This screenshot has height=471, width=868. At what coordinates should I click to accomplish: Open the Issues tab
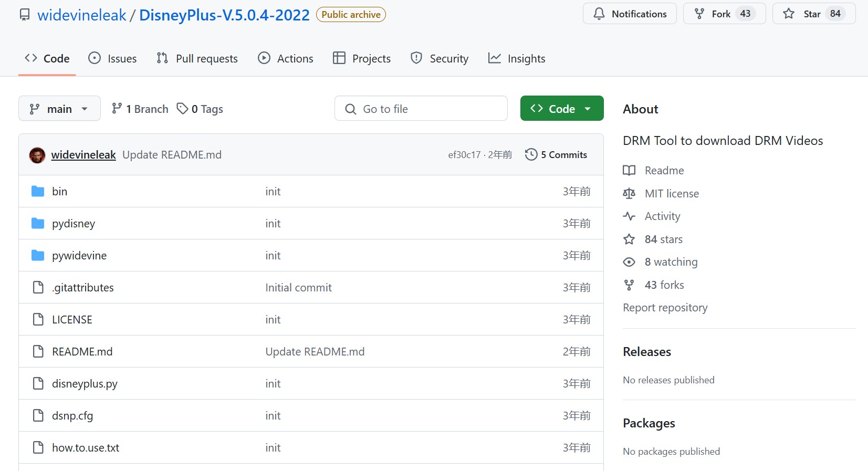pyautogui.click(x=112, y=58)
